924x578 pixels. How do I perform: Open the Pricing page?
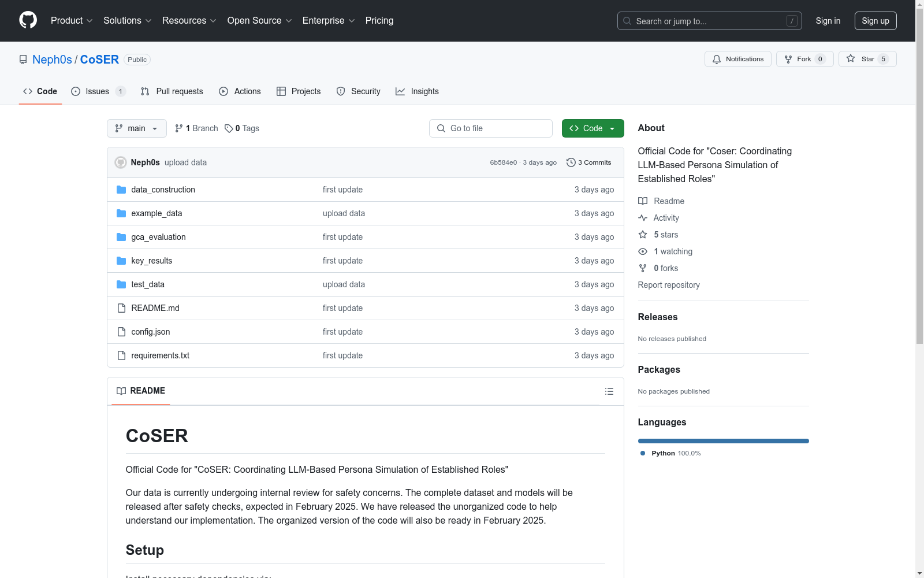(x=379, y=21)
